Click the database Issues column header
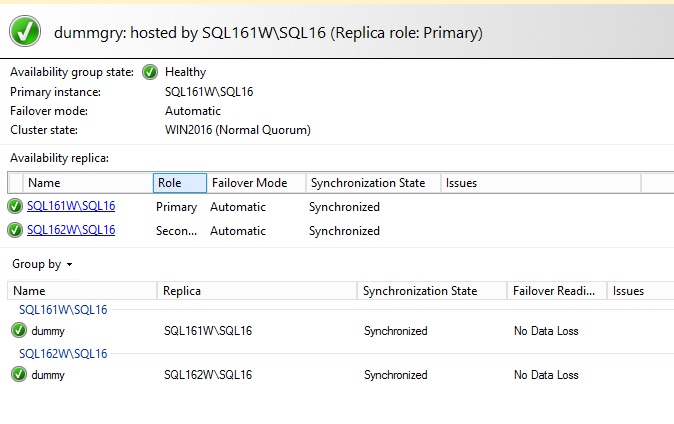Image resolution: width=674 pixels, height=424 pixels. click(x=640, y=291)
